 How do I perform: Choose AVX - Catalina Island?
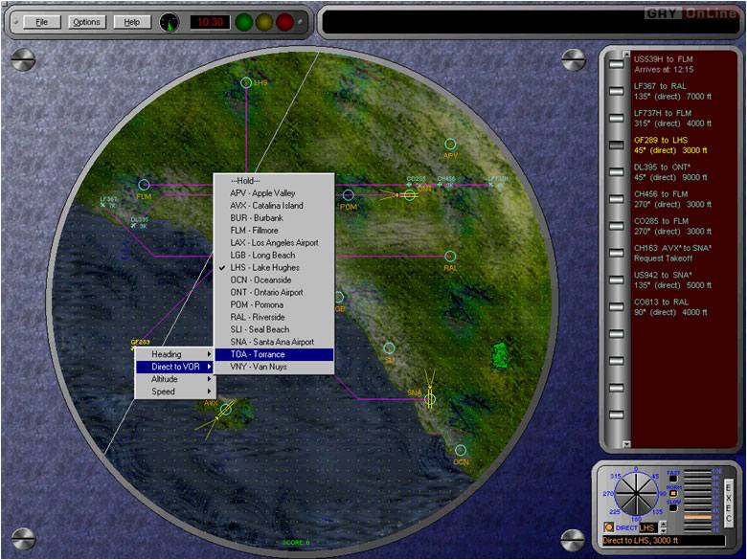point(274,206)
